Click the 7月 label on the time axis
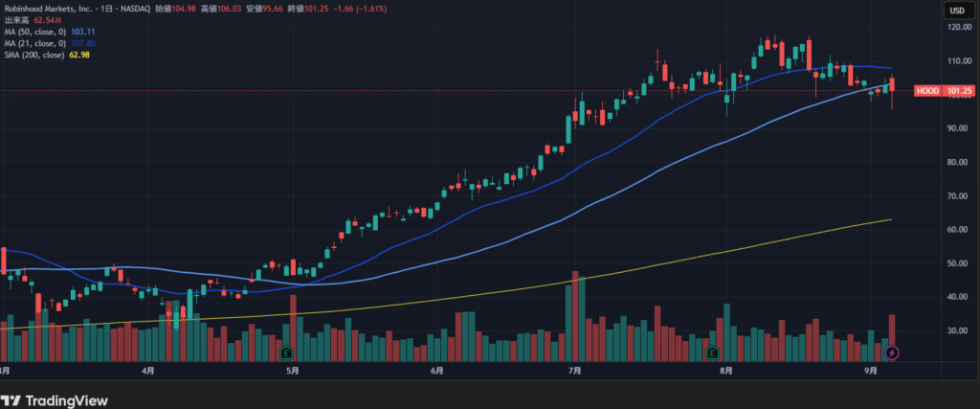 click(x=575, y=371)
